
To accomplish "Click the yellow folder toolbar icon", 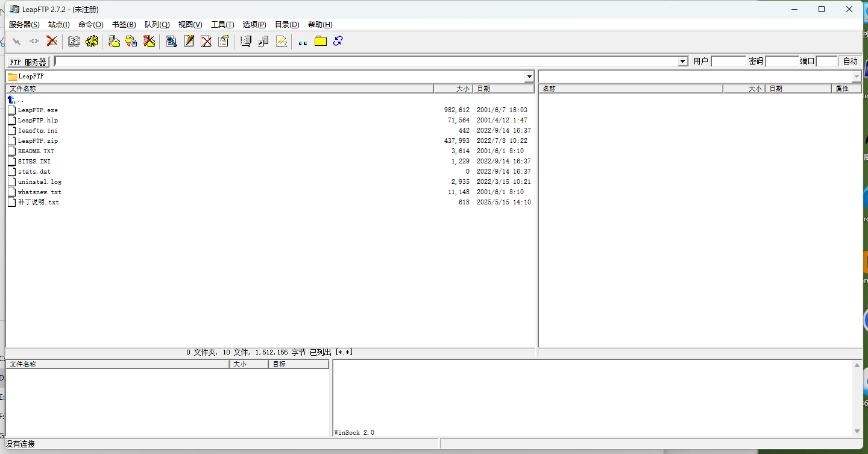I will [321, 42].
